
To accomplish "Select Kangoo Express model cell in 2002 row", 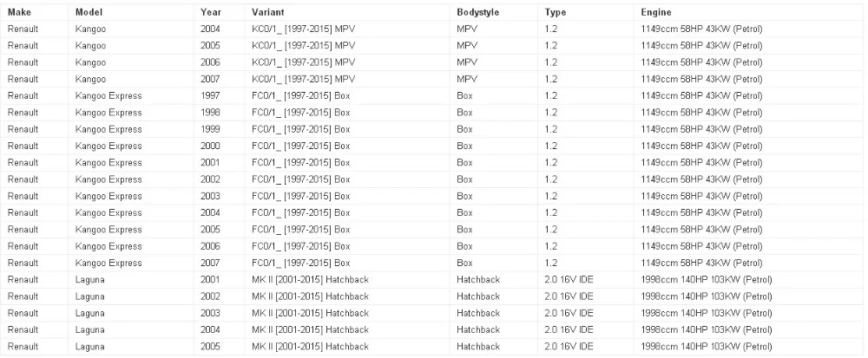I will pos(108,179).
